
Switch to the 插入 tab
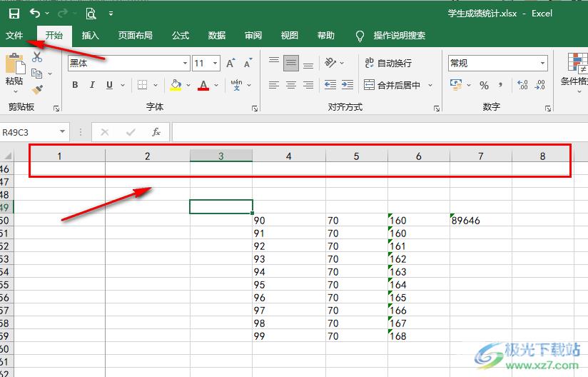[91, 35]
